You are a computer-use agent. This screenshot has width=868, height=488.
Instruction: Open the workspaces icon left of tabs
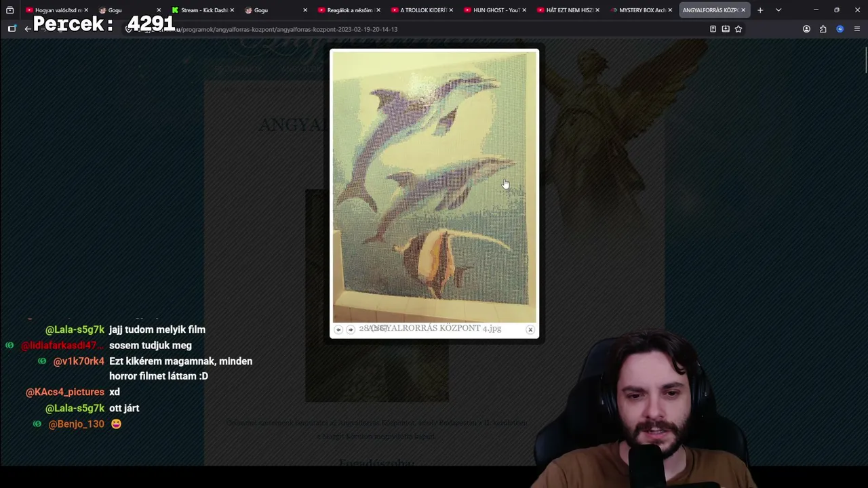click(x=9, y=10)
